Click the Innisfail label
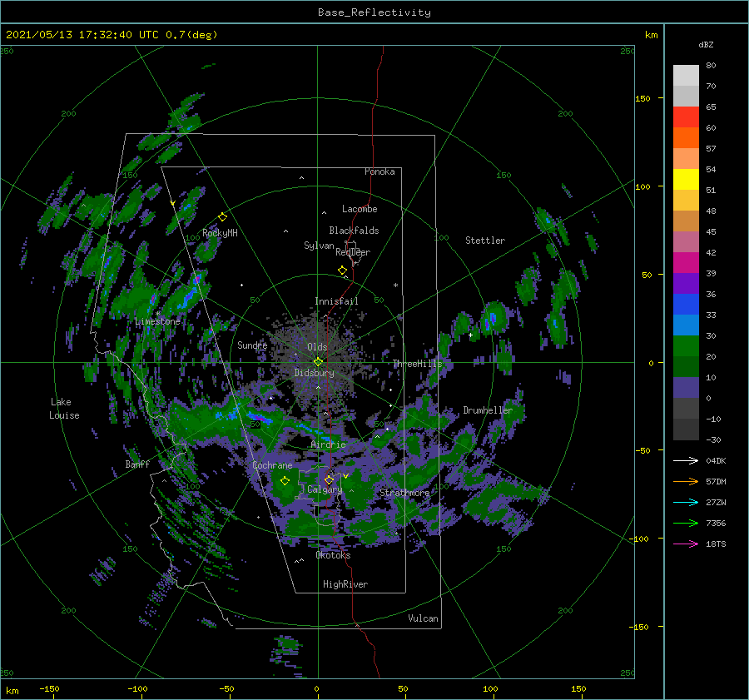 point(336,301)
